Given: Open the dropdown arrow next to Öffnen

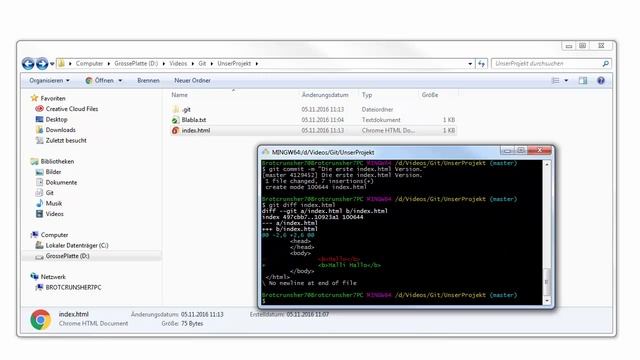Looking at the screenshot, I should pos(120,81).
